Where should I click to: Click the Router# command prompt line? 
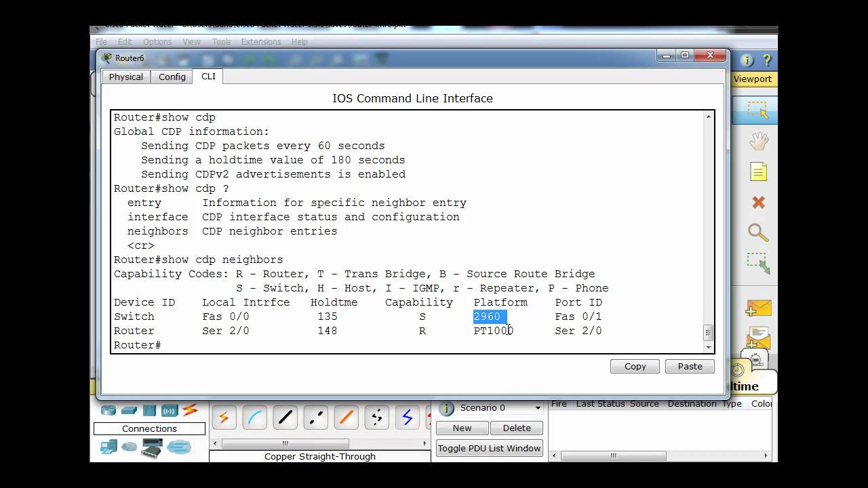click(x=138, y=345)
